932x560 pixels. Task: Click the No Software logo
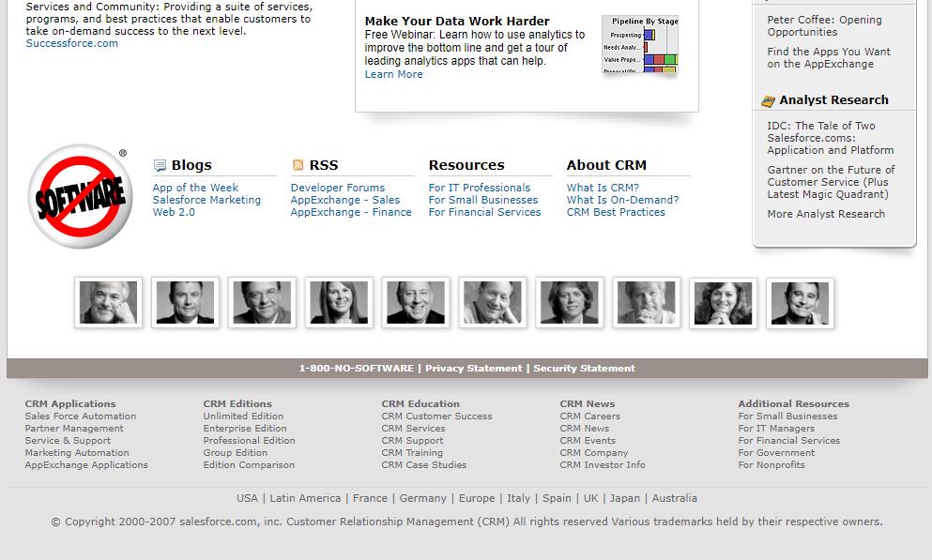pos(80,197)
